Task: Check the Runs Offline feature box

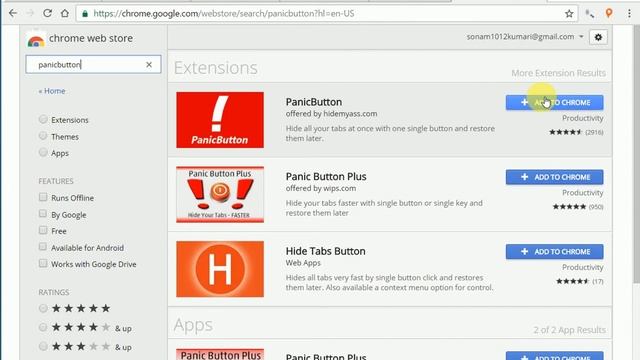Action: (43, 197)
